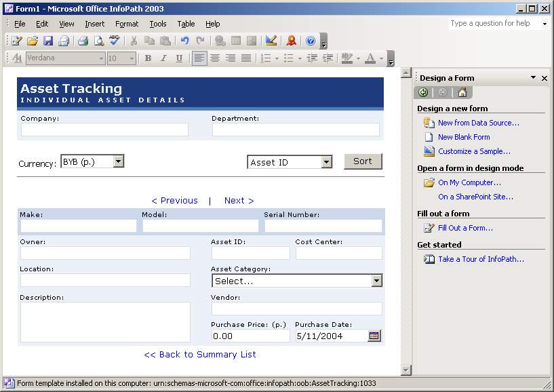Click Take a Tour of InfoPath link
The height and width of the screenshot is (392, 554).
tap(481, 259)
